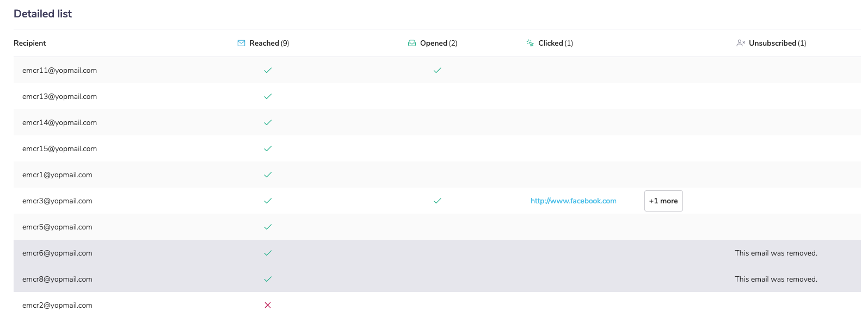Click the Clicked (1) column header
This screenshot has width=868, height=317.
tap(550, 43)
